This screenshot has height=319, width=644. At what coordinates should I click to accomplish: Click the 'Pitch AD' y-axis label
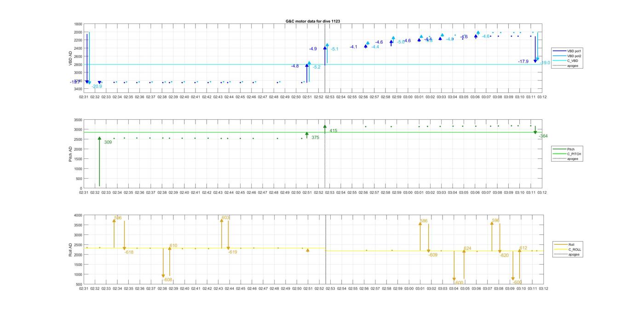tap(70, 154)
